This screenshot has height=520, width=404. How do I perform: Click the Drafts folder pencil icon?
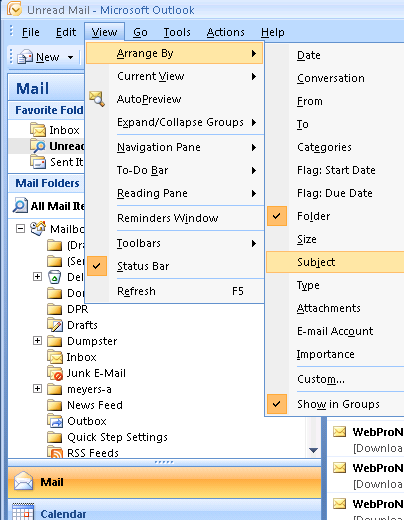tap(54, 325)
